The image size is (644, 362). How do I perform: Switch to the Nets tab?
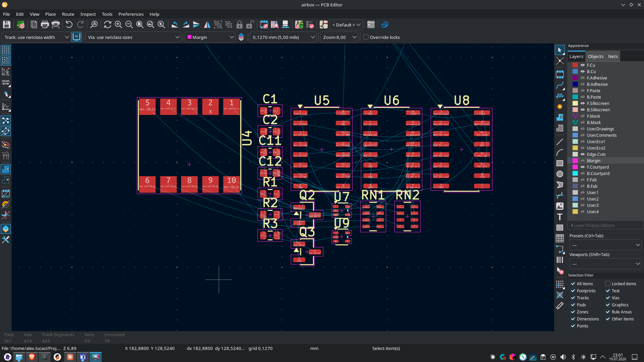tap(613, 56)
